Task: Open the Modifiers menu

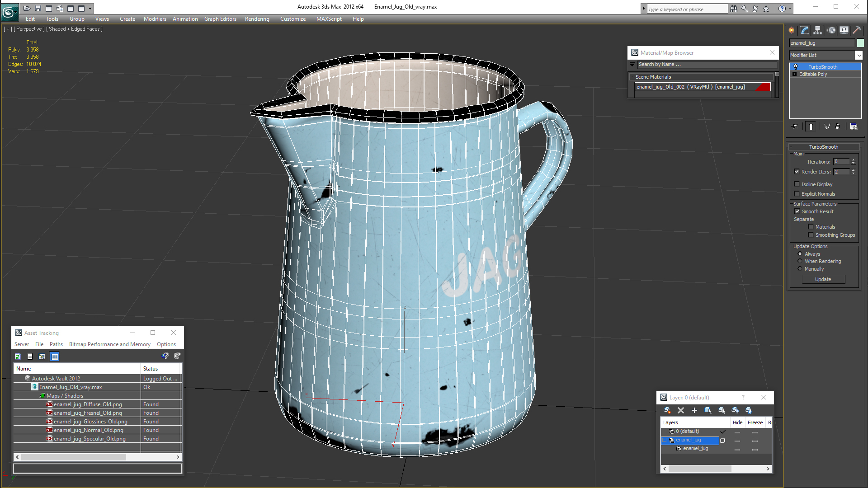Action: pyautogui.click(x=155, y=19)
